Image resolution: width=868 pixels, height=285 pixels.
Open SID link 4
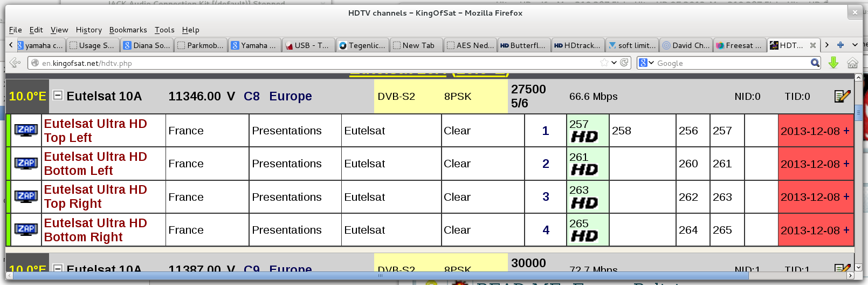(x=546, y=230)
